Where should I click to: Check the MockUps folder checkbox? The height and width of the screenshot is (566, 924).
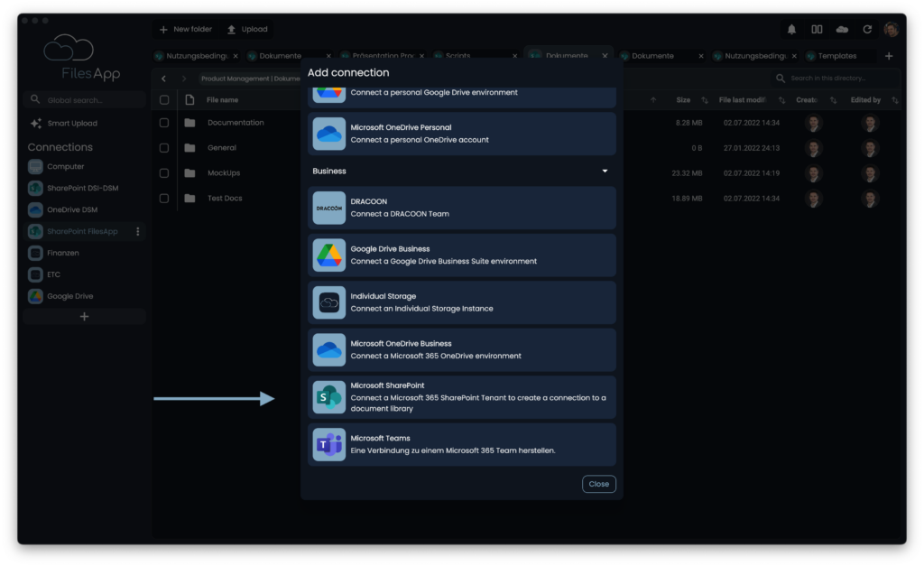point(164,173)
